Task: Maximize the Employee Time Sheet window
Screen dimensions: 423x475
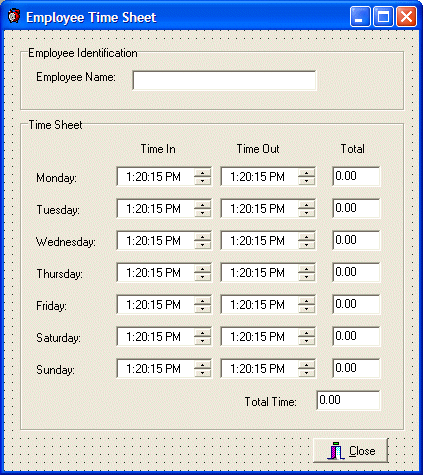Action: point(383,16)
